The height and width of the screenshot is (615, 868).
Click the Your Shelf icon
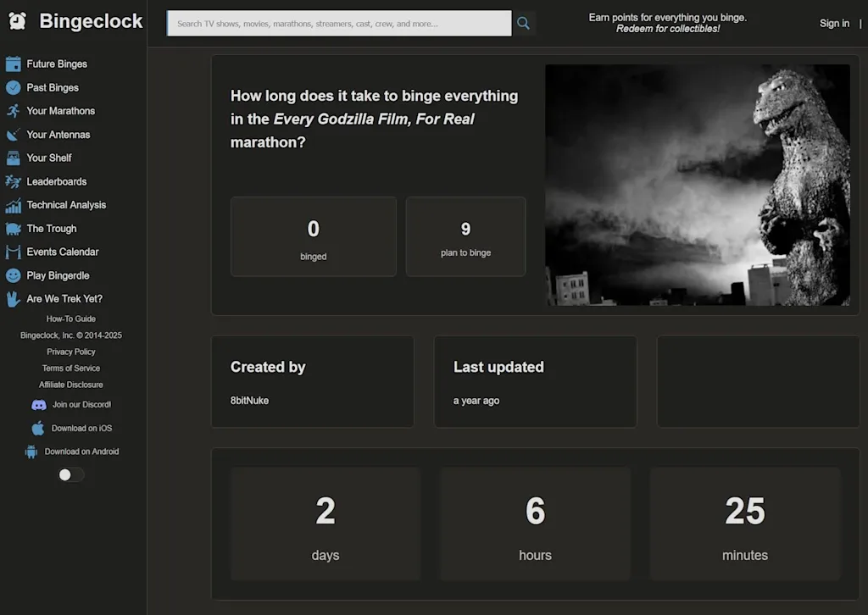click(14, 158)
